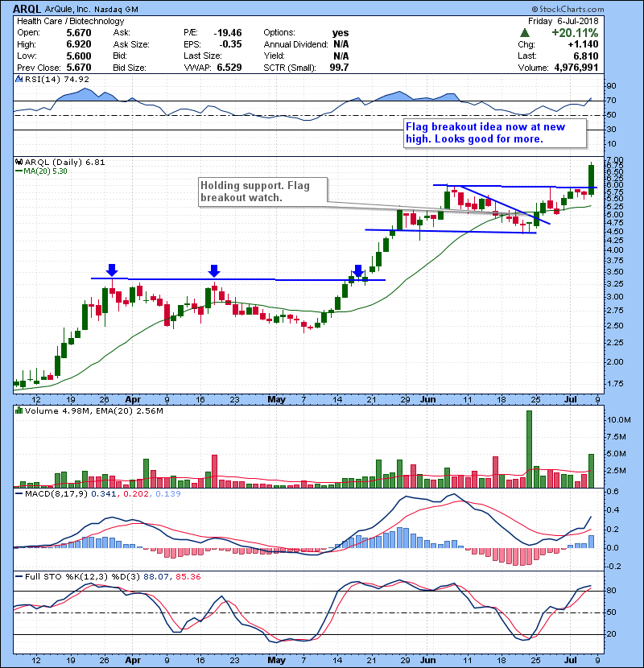Click the -0.2 mark on the MACD axis
This screenshot has width=644, height=668.
coord(613,567)
